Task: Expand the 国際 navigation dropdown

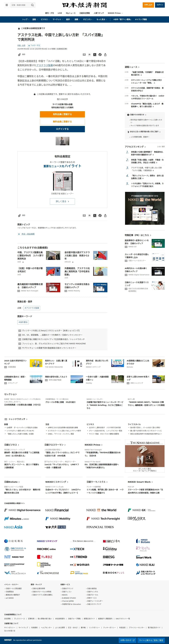Action: pyautogui.click(x=77, y=19)
